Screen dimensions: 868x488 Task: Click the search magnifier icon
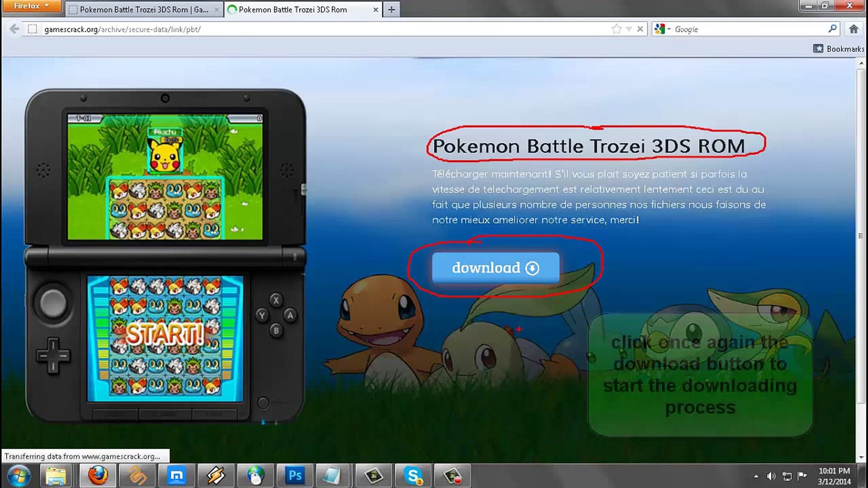[x=832, y=29]
